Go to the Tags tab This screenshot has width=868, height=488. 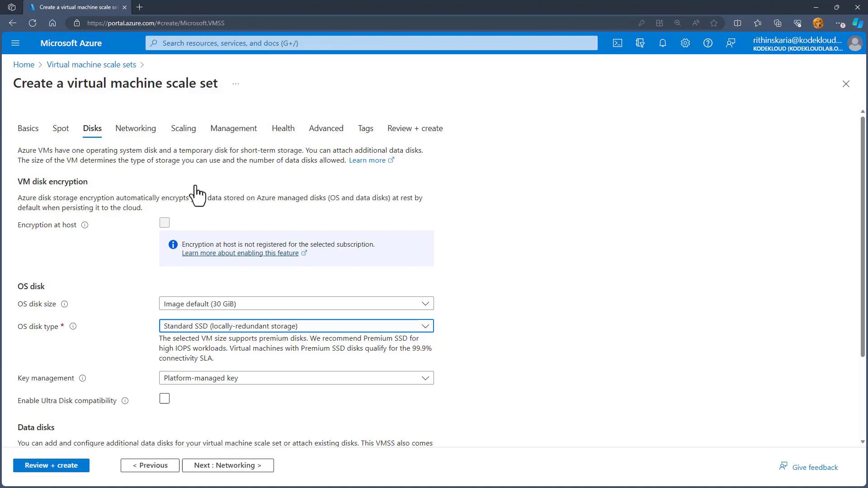pyautogui.click(x=366, y=128)
